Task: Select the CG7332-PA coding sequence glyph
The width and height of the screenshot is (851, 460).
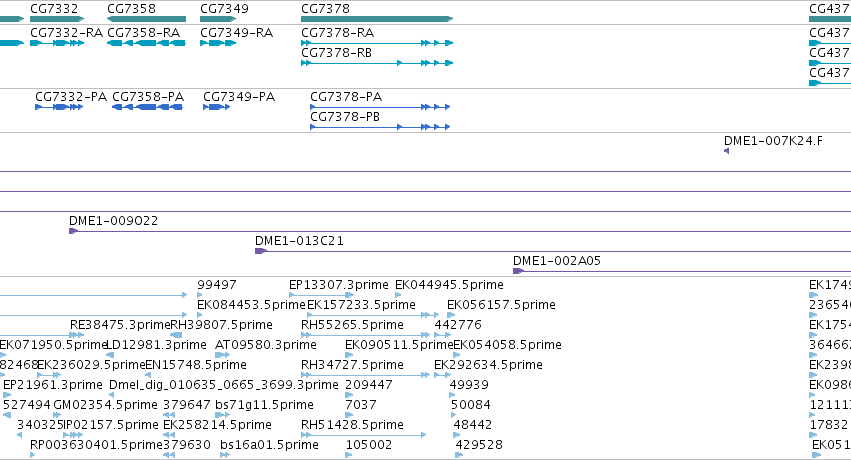Action: (59, 107)
